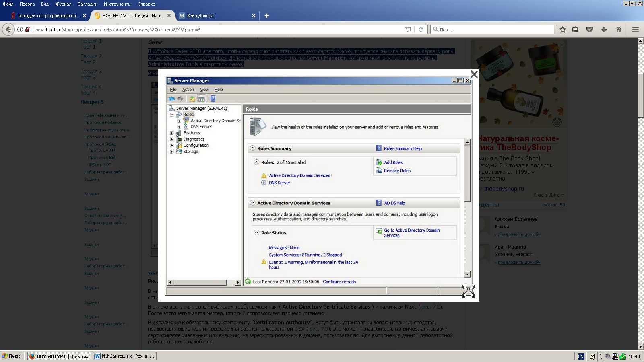
Task: Click the EN language indicator in tray
Action: (581, 356)
